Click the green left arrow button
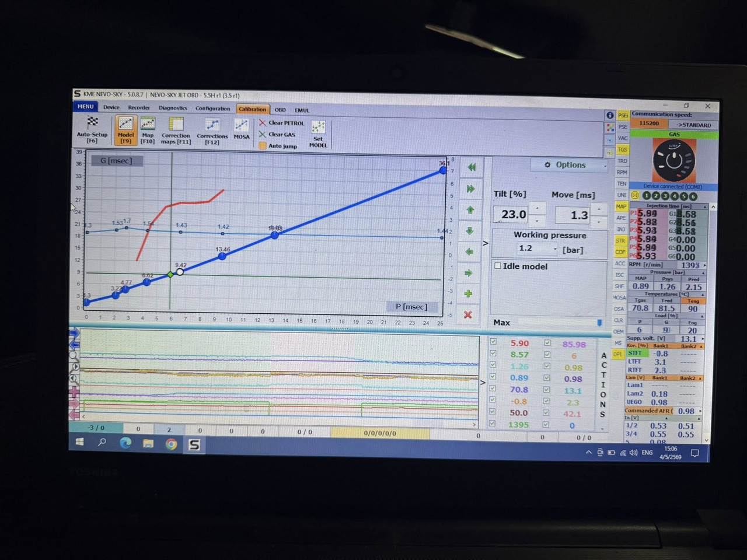Image resolution: width=747 pixels, height=560 pixels. (x=469, y=251)
